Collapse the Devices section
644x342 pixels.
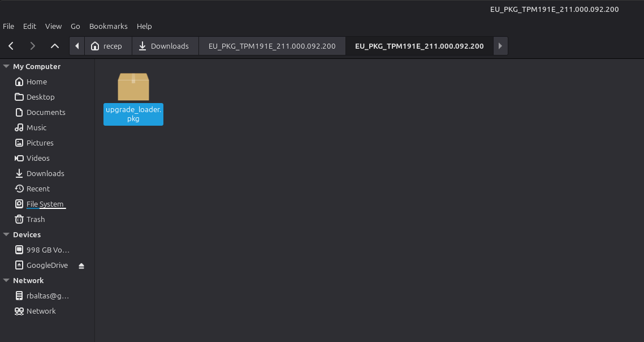(6, 234)
